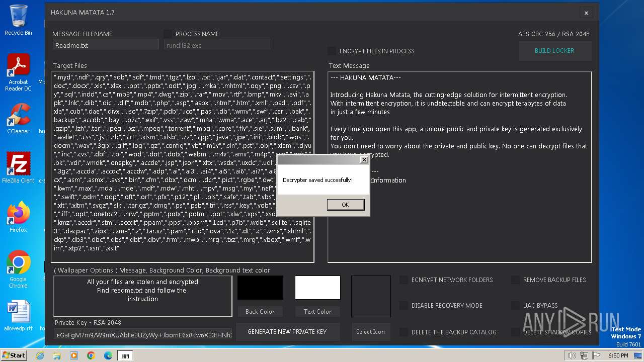This screenshot has width=644, height=362.
Task: Open allowedp.rtf document icon
Action: pos(18,316)
